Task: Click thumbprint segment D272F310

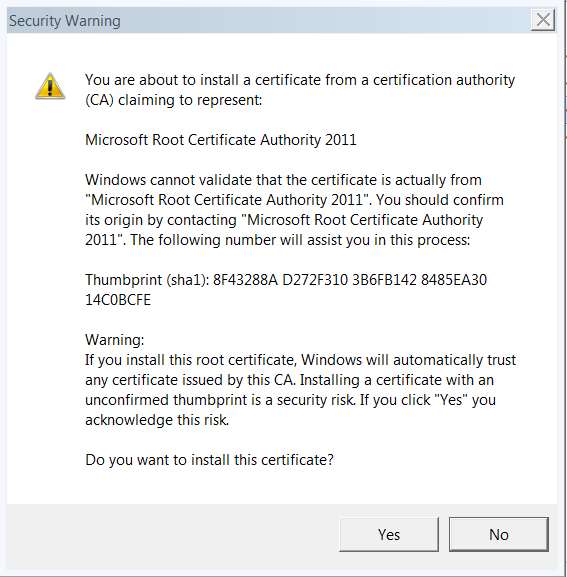Action: coord(315,280)
